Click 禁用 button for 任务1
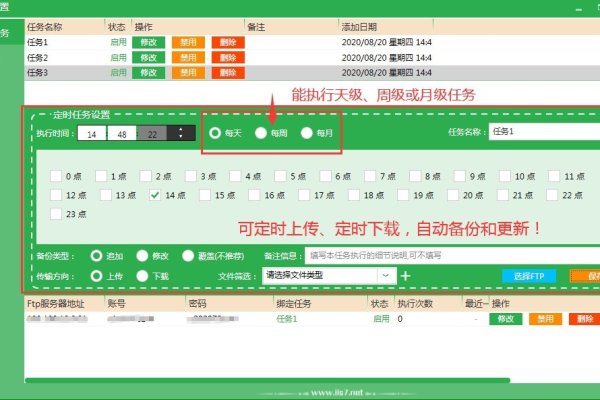Screen dimensions: 600x400 (x=188, y=42)
